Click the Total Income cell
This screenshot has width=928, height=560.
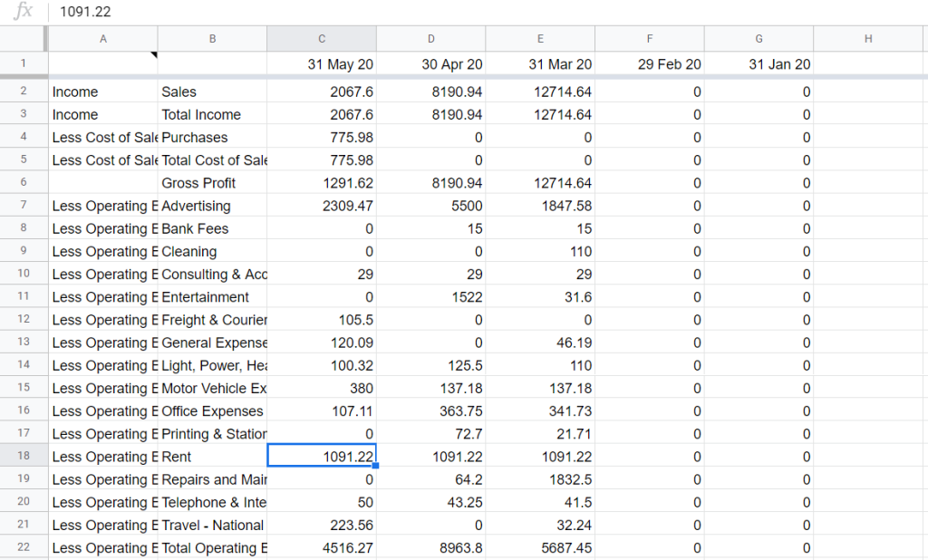point(212,114)
